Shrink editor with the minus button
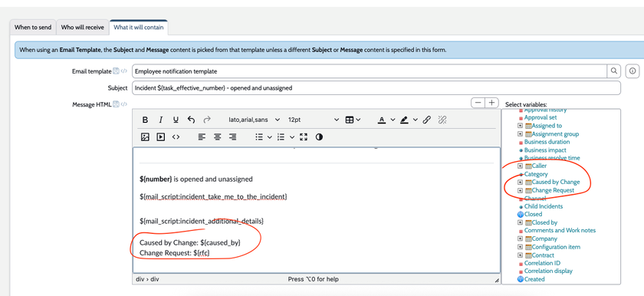644x296 pixels. pyautogui.click(x=478, y=103)
